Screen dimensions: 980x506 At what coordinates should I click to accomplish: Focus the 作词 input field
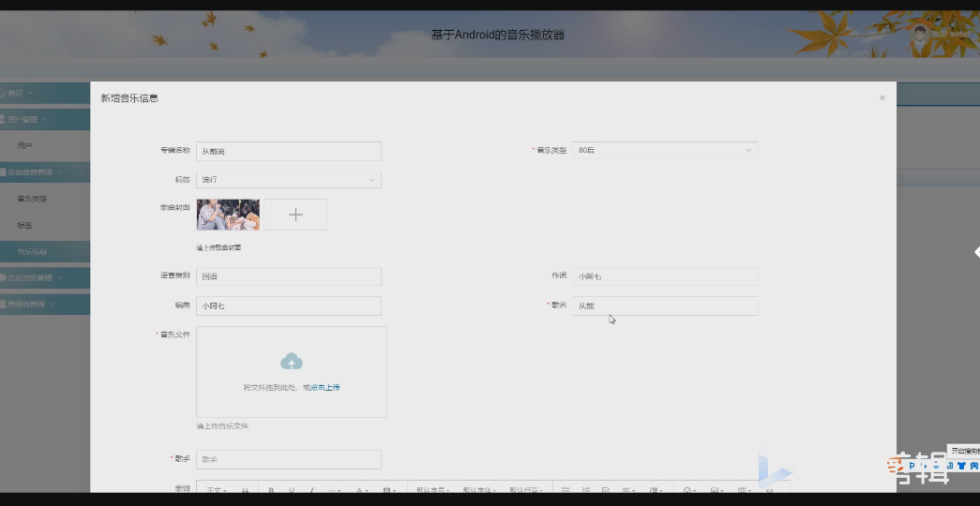pyautogui.click(x=665, y=276)
